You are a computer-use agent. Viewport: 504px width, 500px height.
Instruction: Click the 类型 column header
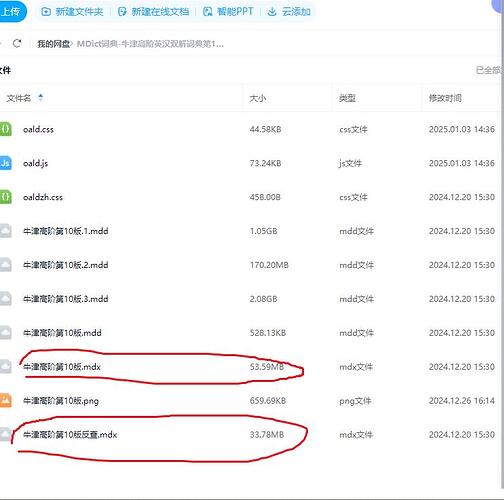[x=347, y=98]
